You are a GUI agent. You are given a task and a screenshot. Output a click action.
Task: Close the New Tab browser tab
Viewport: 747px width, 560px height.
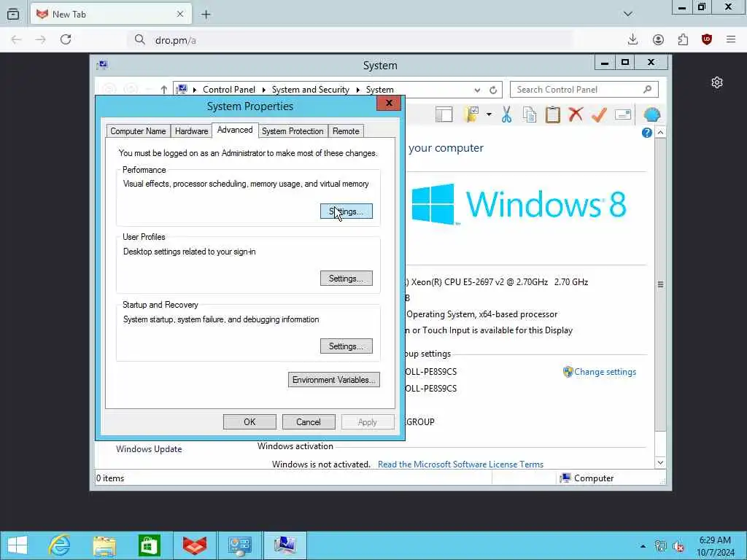[x=180, y=15]
